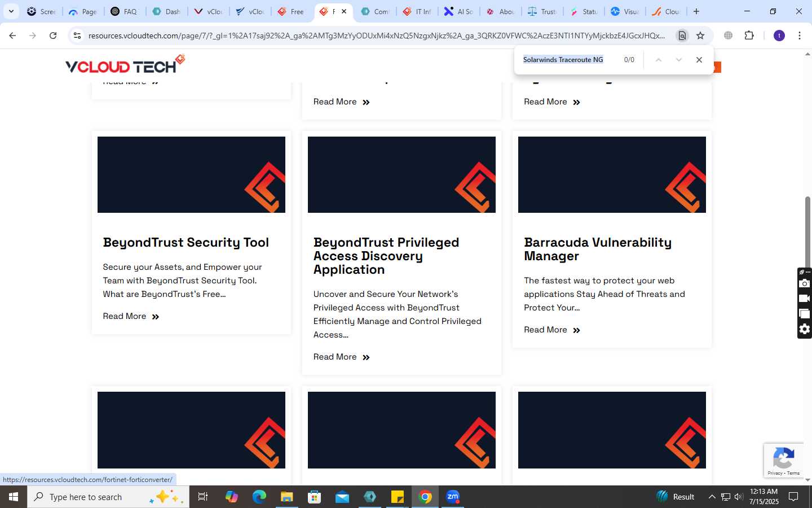Open the Chrome profile avatar
The width and height of the screenshot is (812, 508).
779,36
